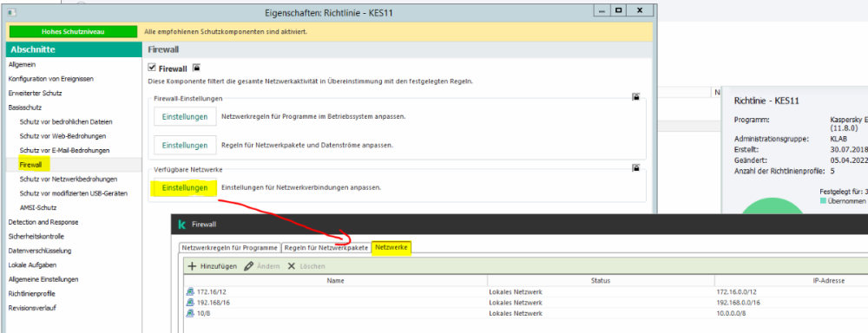The height and width of the screenshot is (333, 868).
Task: Click Richtlinie - KES11 heading in side panel
Action: click(x=766, y=101)
